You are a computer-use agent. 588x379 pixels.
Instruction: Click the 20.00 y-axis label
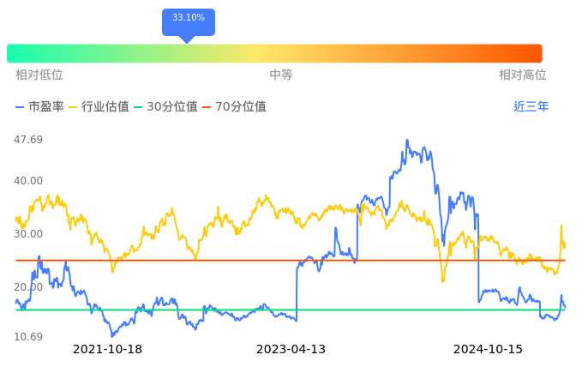tap(29, 287)
